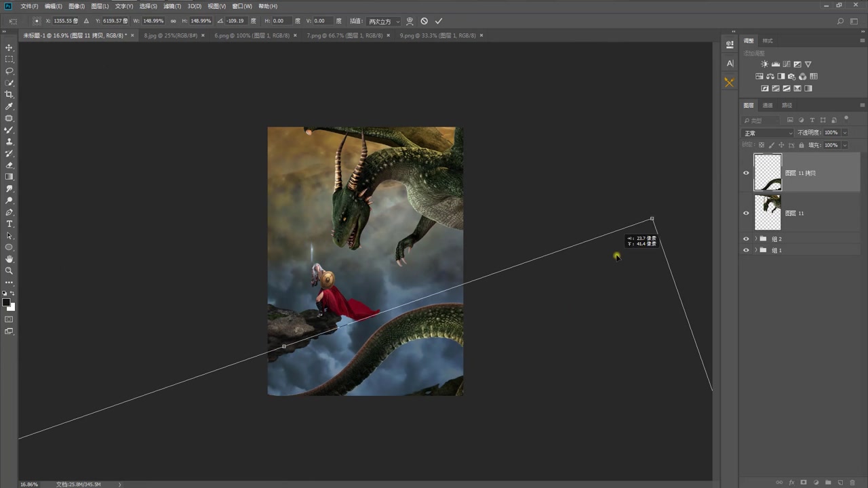Close the 7.png document tab
The width and height of the screenshot is (868, 488).
(x=389, y=35)
